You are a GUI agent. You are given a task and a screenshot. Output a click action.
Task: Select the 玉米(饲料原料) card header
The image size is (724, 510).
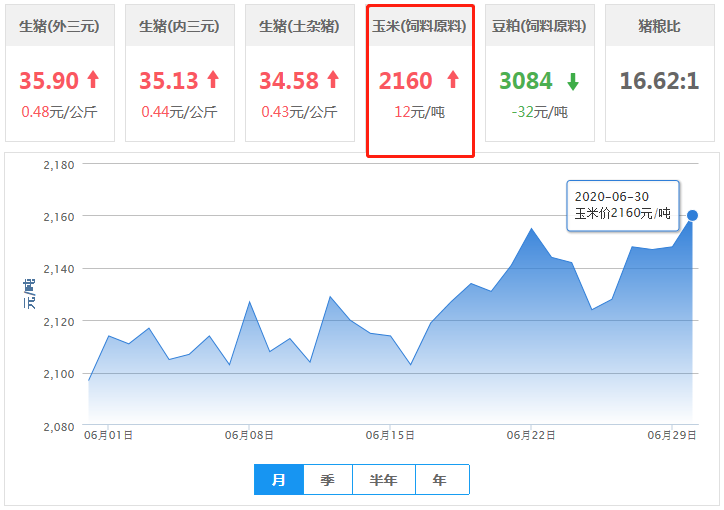click(420, 27)
